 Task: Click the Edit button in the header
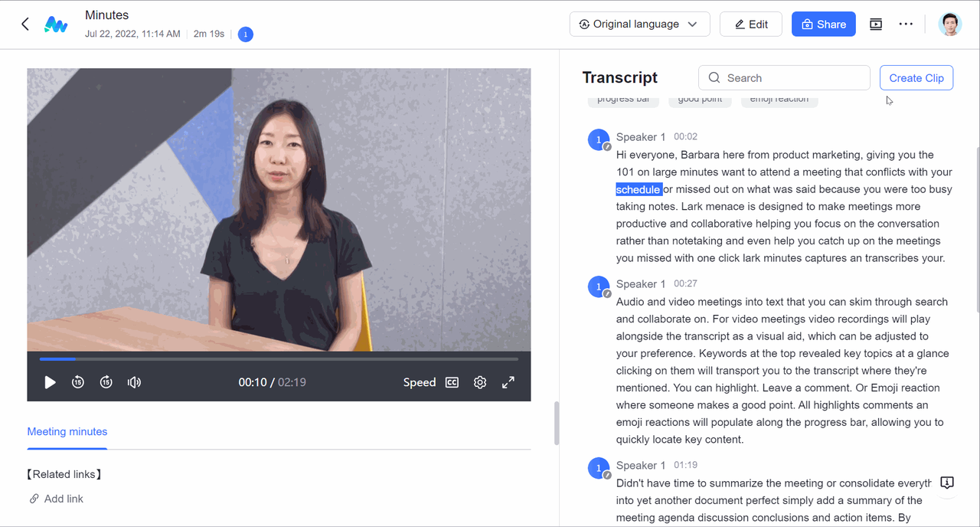click(750, 24)
